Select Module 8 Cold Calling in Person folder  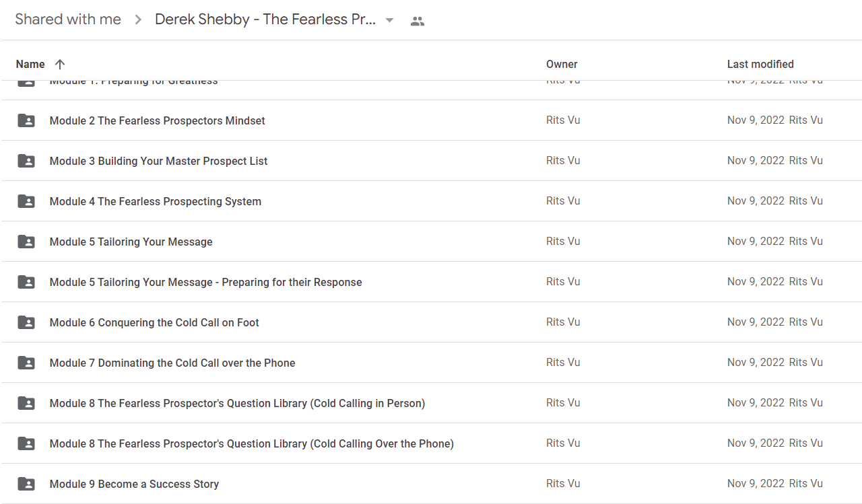(x=431, y=403)
